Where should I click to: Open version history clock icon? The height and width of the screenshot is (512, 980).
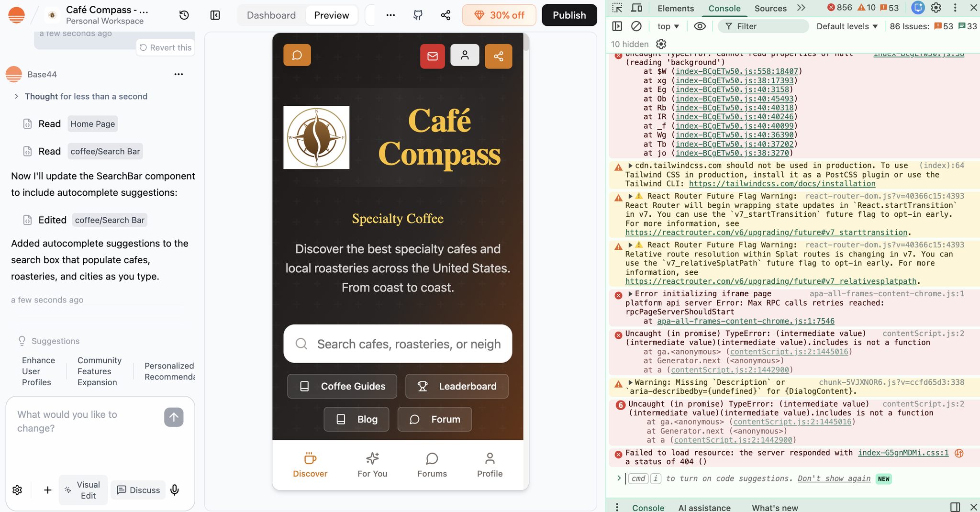click(184, 15)
